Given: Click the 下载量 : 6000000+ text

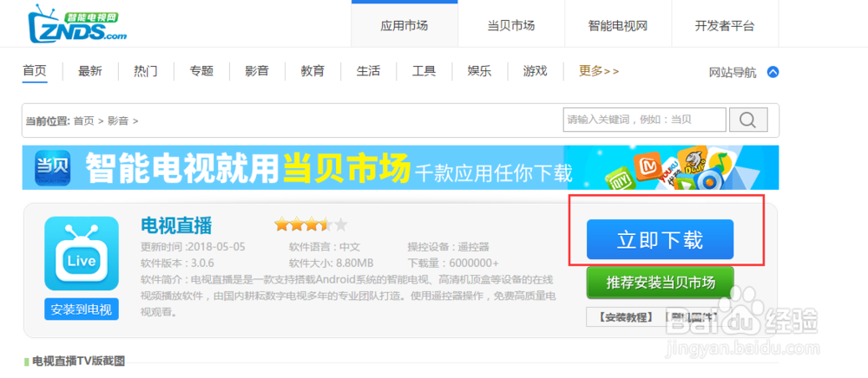Looking at the screenshot, I should (x=453, y=263).
